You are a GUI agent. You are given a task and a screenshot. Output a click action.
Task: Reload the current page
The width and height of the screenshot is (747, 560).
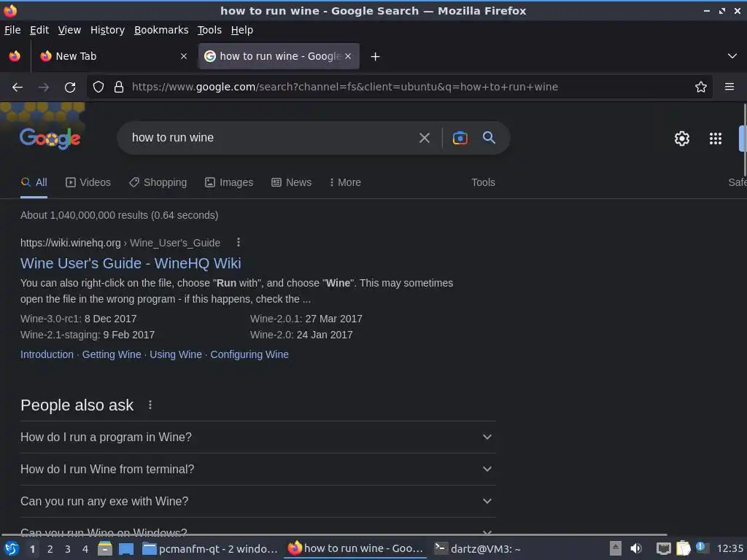click(70, 87)
